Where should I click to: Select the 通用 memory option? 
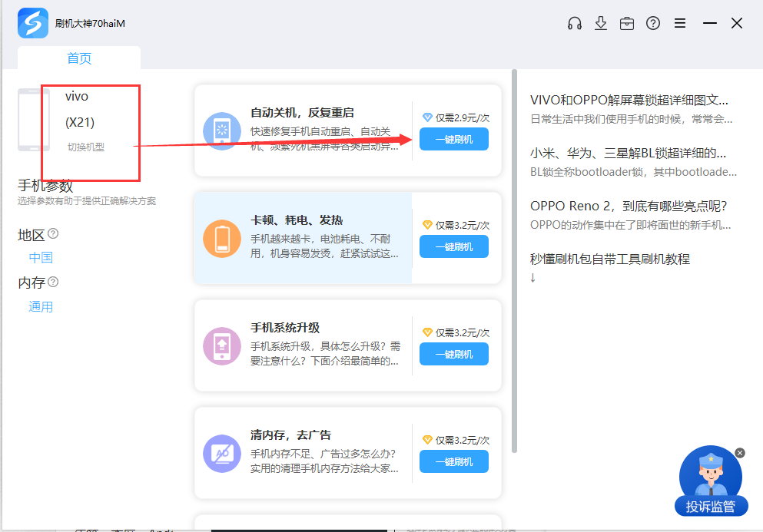click(41, 306)
